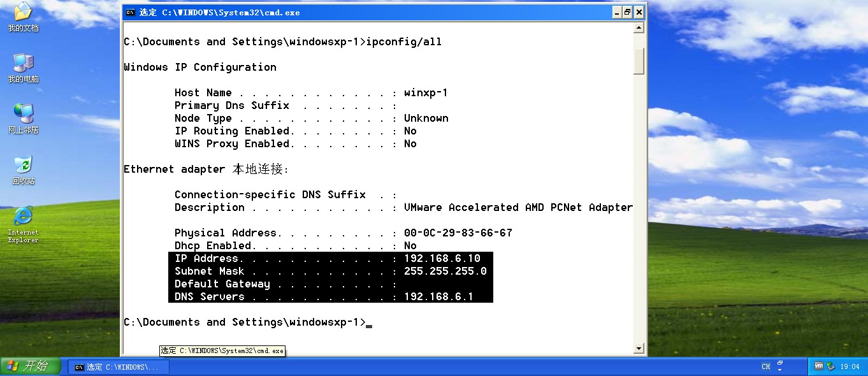Select the 我的电脑 desktop icon
This screenshot has width=868, height=376.
23,68
